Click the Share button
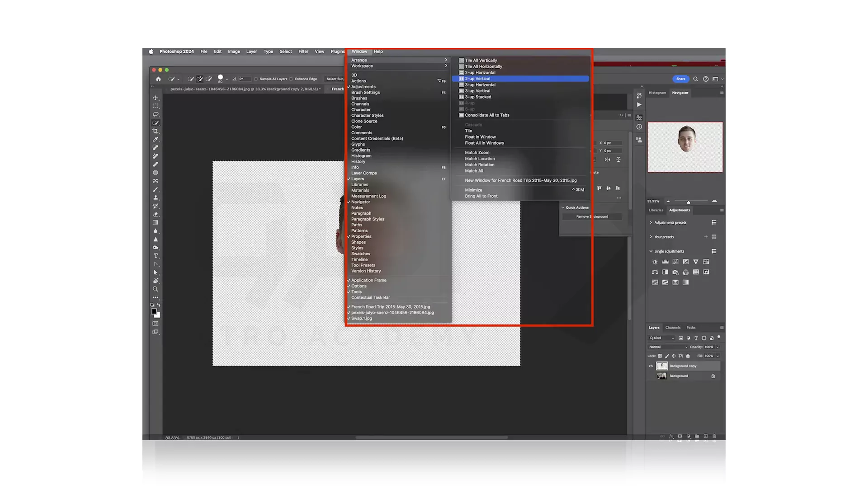868x488 pixels. pyautogui.click(x=681, y=79)
